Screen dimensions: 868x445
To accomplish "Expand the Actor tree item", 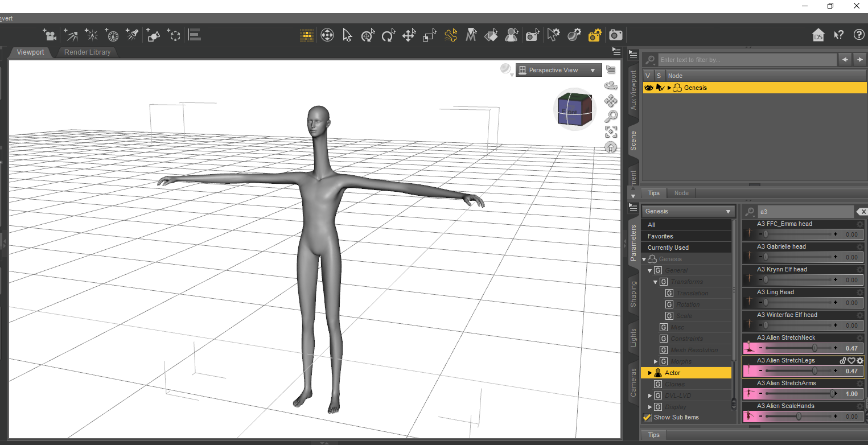I will (649, 373).
